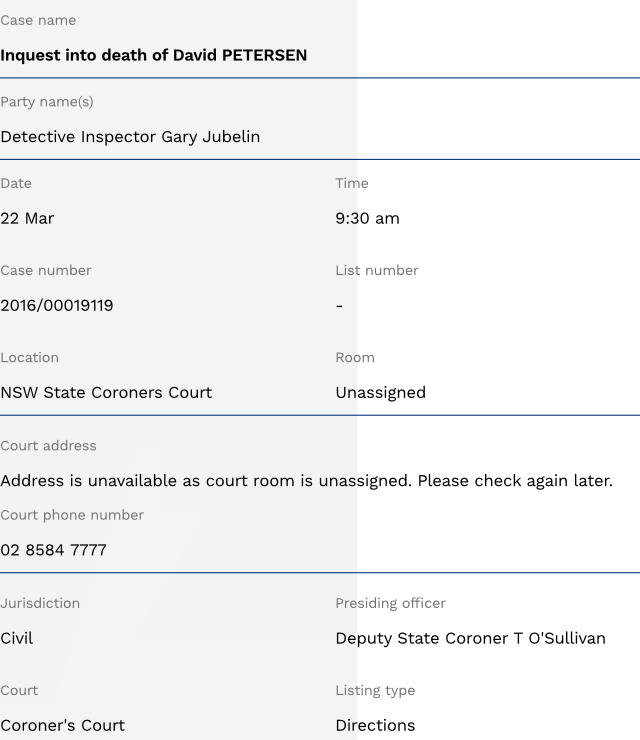Click the time value 9:30 am

(x=367, y=219)
